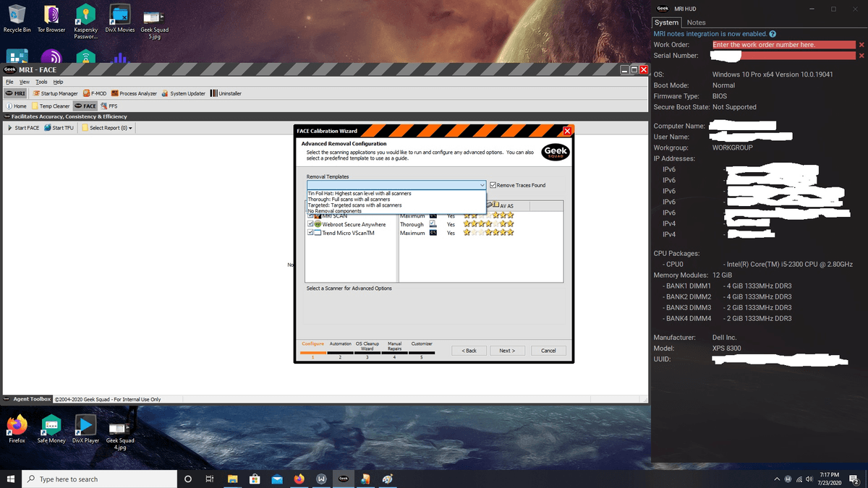Click the FFS toolbar icon
Viewport: 868px width, 488px height.
109,106
